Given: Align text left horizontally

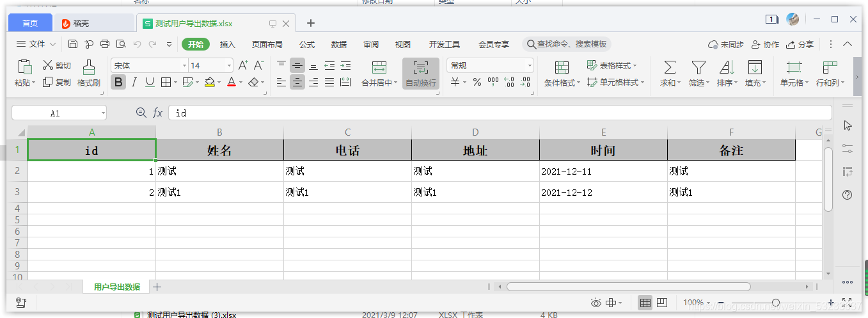Looking at the screenshot, I should [x=281, y=82].
